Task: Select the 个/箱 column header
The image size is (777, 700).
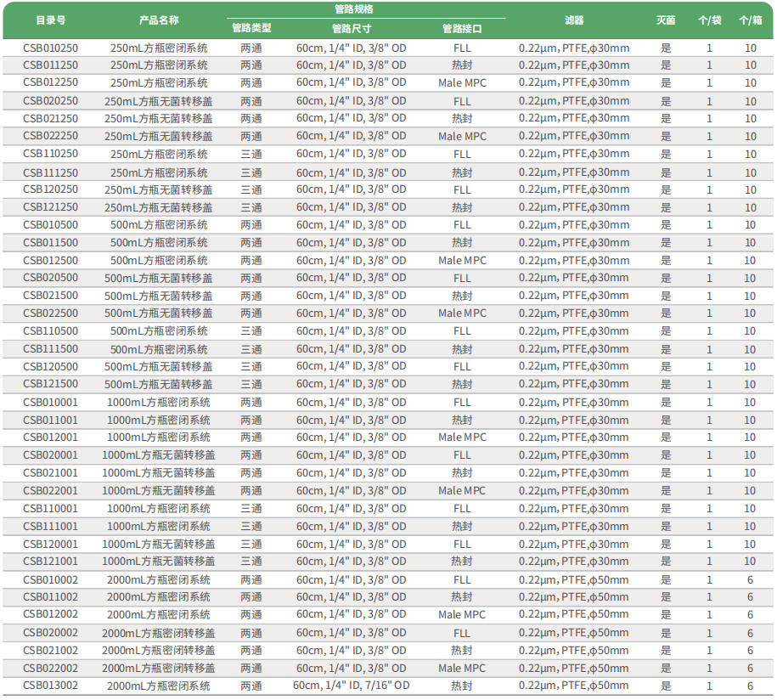Action: tap(750, 20)
